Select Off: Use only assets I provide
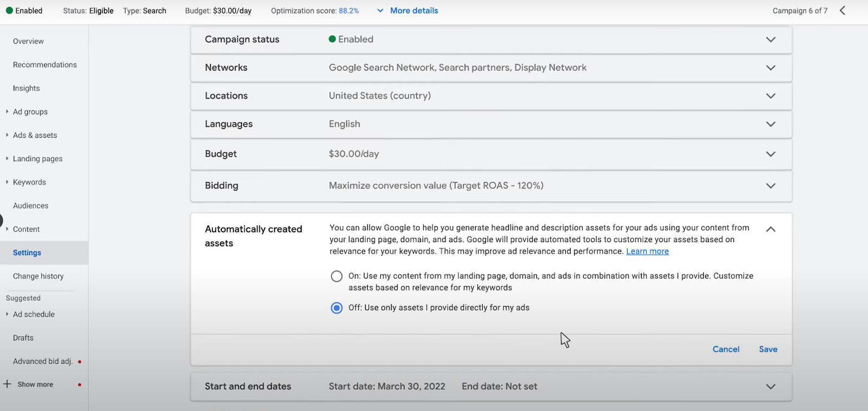This screenshot has height=411, width=868. coord(336,308)
